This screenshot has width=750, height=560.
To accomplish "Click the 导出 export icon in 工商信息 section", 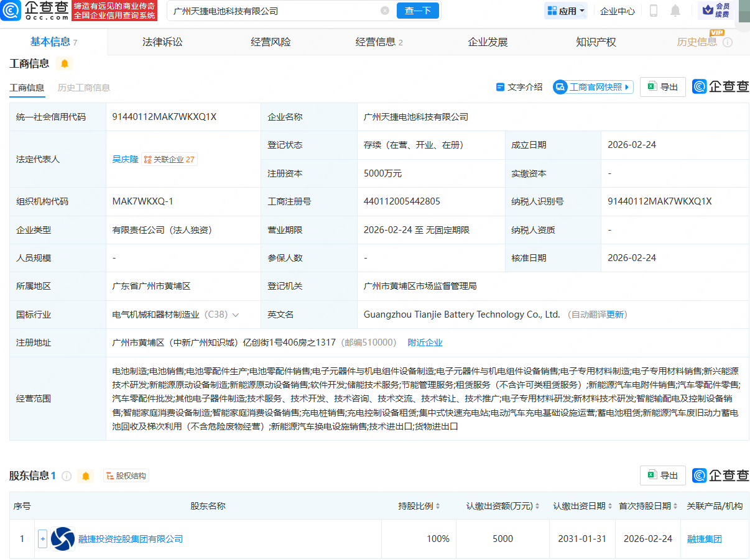I will pyautogui.click(x=662, y=87).
